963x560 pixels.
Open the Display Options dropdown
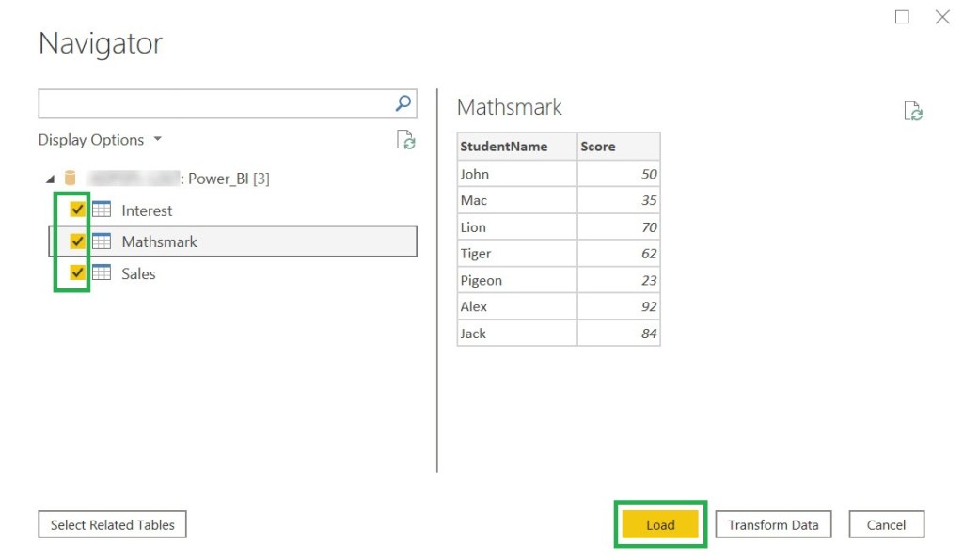coord(100,140)
